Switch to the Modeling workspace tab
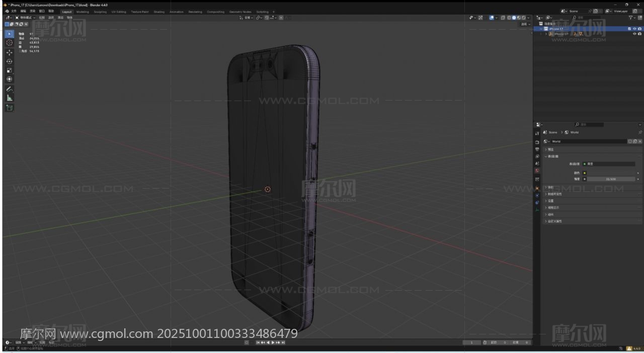The image size is (644, 353). click(83, 12)
